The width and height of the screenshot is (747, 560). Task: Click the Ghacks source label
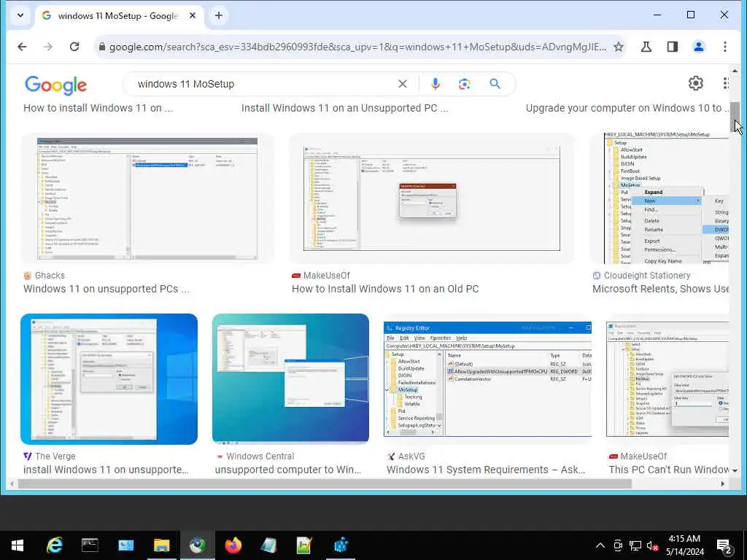tap(50, 275)
